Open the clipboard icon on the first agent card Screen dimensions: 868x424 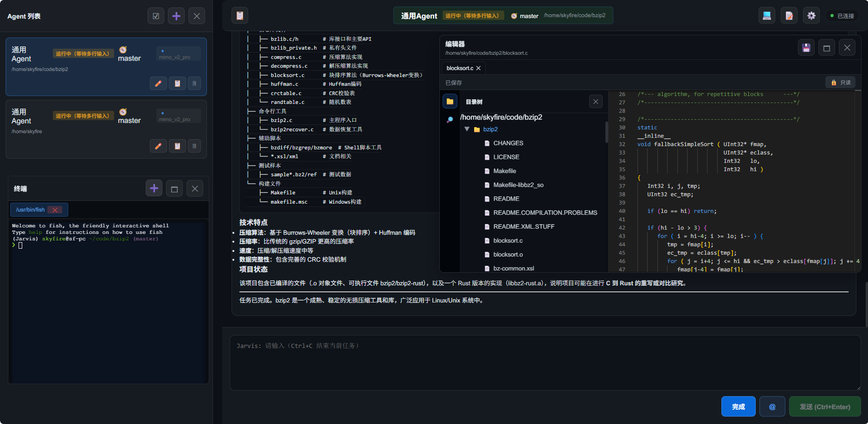pos(177,84)
